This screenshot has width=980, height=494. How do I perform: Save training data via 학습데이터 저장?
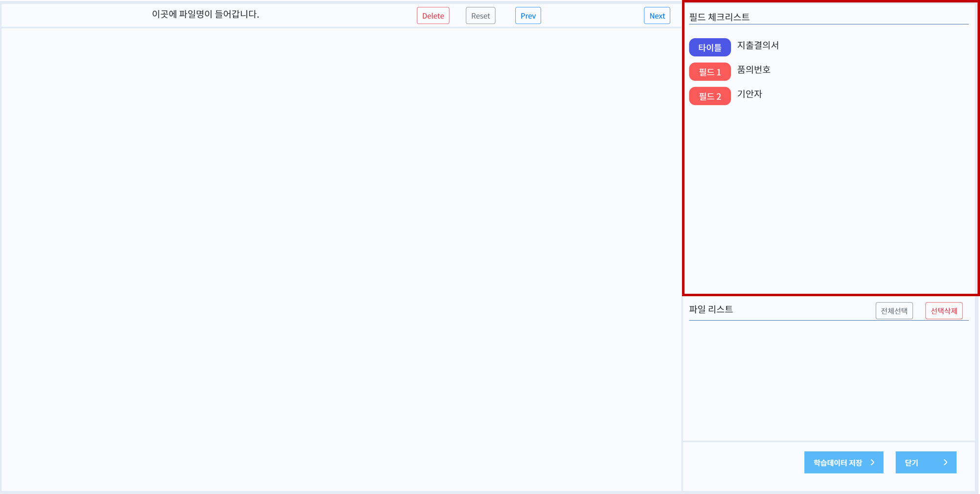coord(844,463)
